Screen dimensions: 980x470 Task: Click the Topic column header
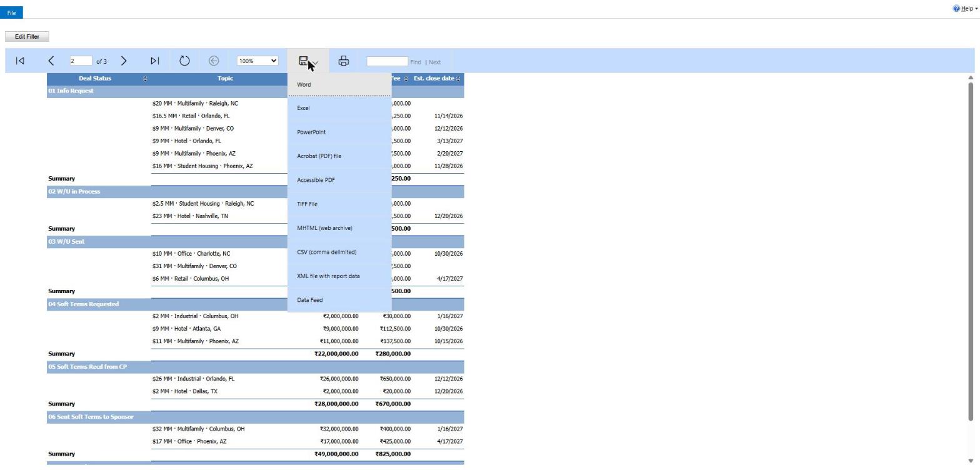click(x=225, y=79)
